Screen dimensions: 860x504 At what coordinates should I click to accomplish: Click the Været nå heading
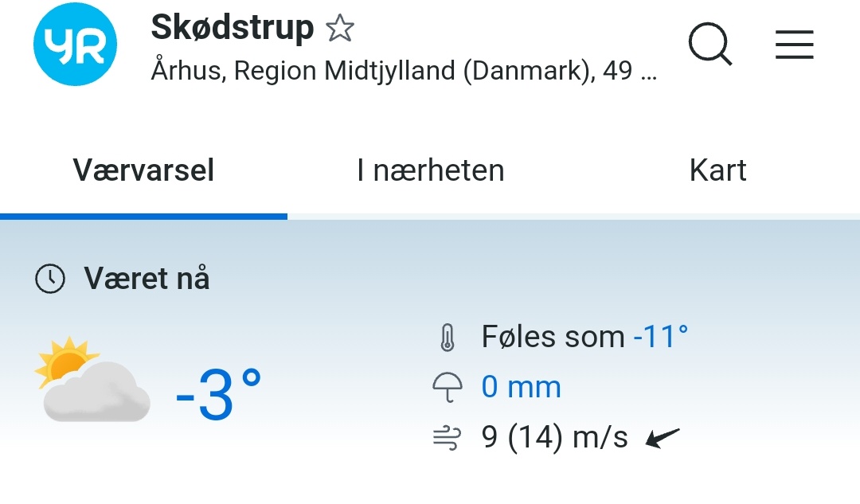(x=147, y=279)
